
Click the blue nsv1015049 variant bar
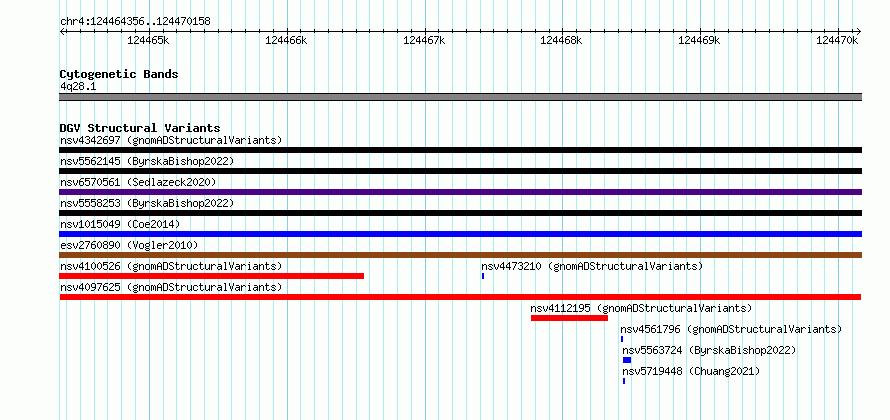(460, 234)
